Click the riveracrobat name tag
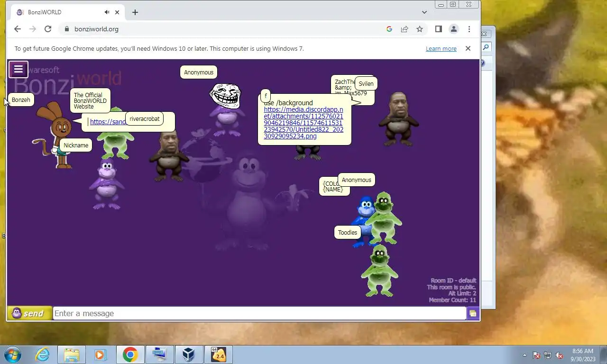 145,119
